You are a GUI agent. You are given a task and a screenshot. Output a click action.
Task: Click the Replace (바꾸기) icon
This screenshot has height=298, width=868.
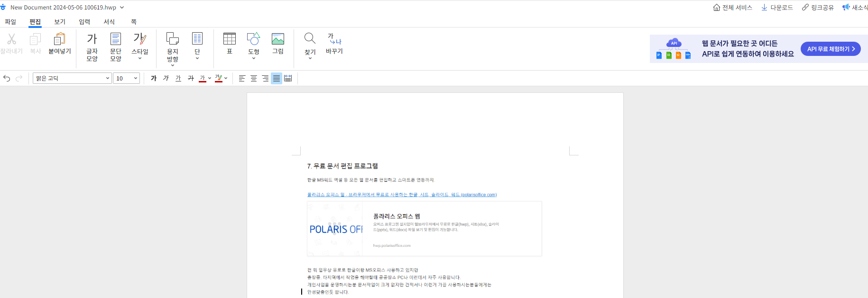pos(334,43)
